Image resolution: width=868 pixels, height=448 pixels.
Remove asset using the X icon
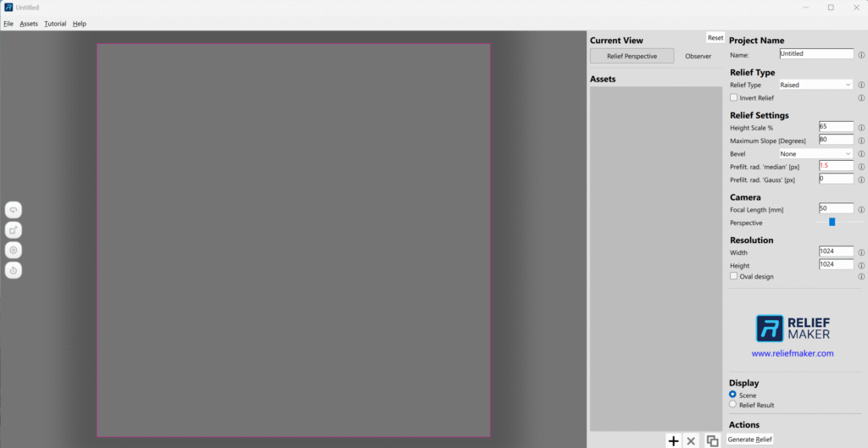tap(691, 440)
